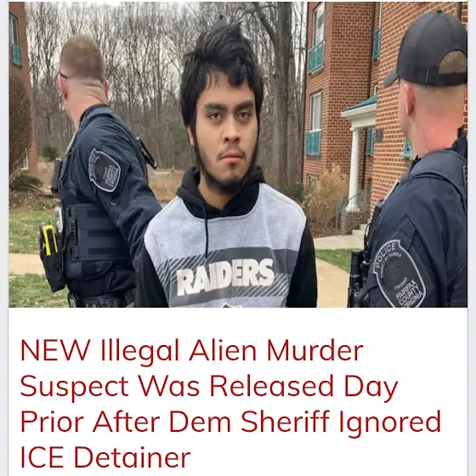The height and width of the screenshot is (476, 476).
Task: Click the left officer's shoulder patch
Action: (104, 170)
